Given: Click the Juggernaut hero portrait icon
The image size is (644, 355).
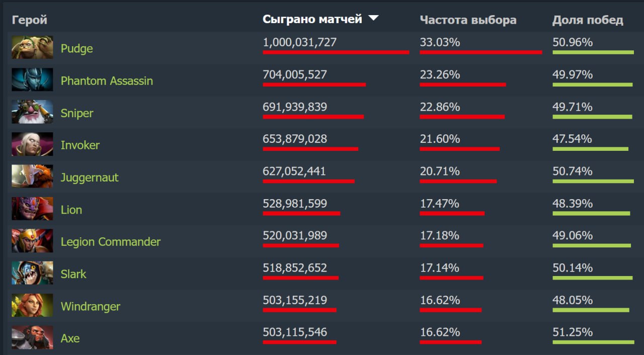Looking at the screenshot, I should 32,176.
